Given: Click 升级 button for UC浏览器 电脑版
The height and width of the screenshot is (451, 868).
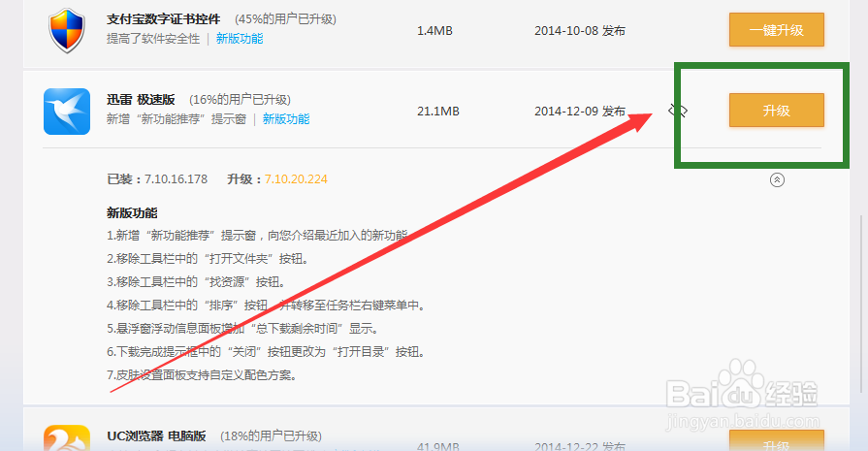Looking at the screenshot, I should 776,441.
